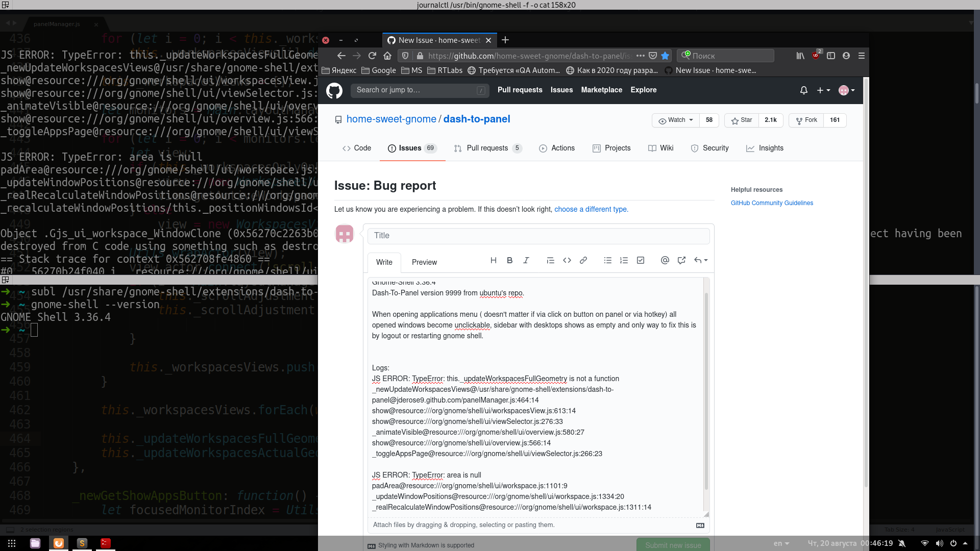Open GitHub Community Guidelines link
The image size is (980, 551).
click(x=772, y=203)
